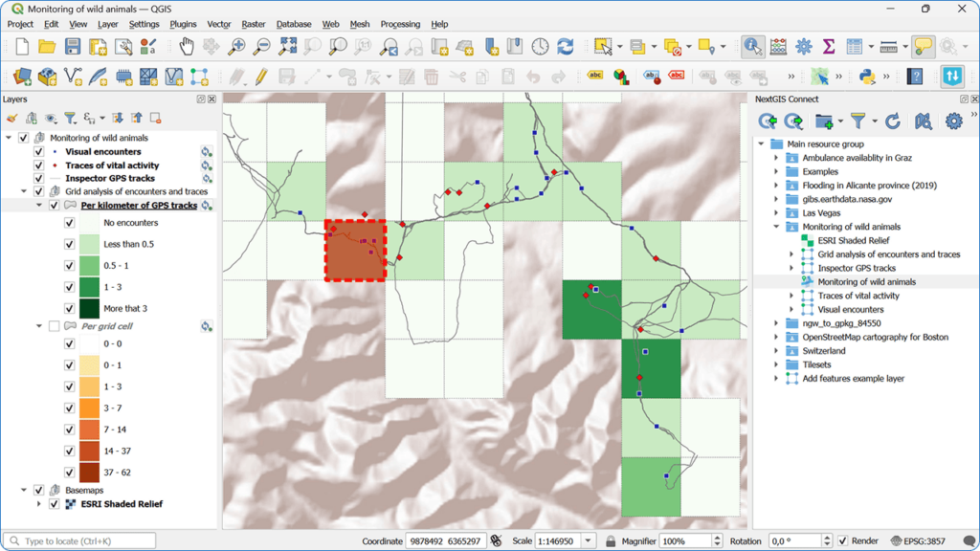Open the Style Manager from Layers panel
980x551 pixels.
12,117
